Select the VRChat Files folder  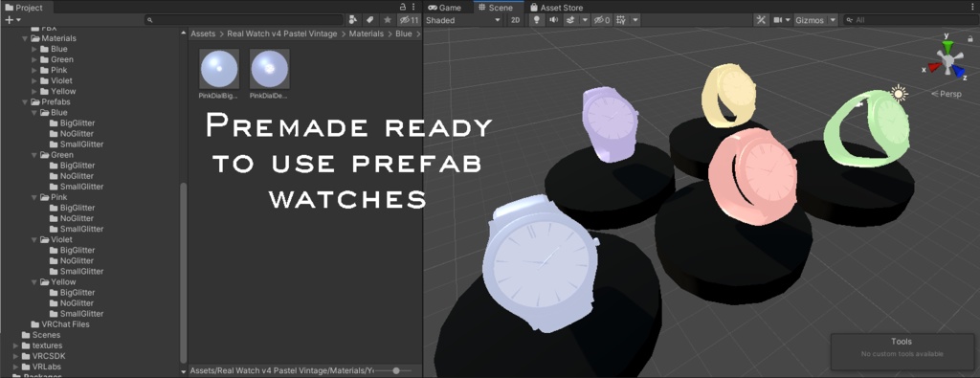point(60,324)
